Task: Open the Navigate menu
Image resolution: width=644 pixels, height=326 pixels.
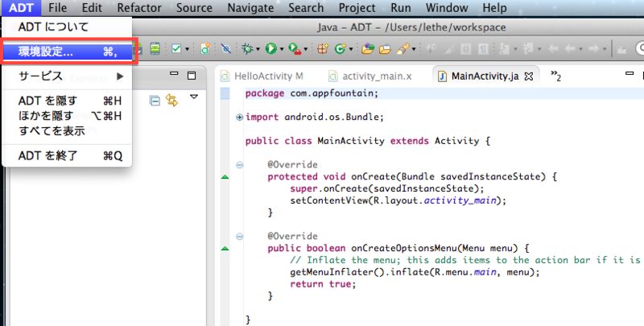Action: [250, 8]
